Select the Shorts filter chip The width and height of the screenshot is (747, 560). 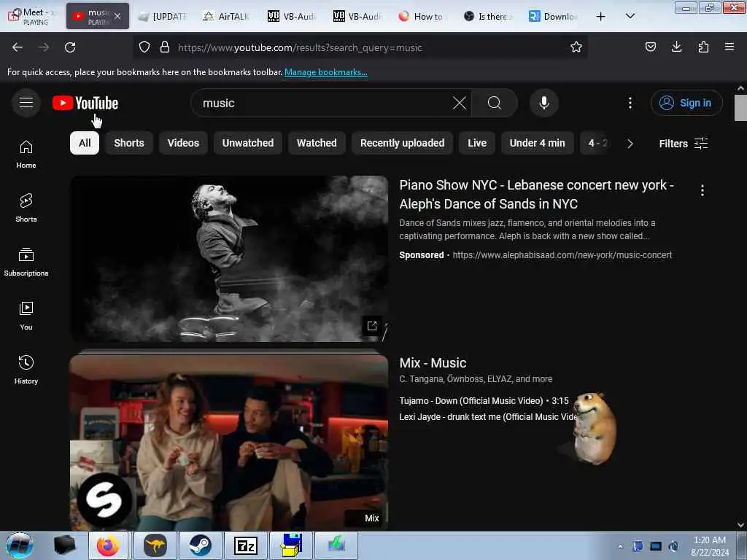point(128,143)
